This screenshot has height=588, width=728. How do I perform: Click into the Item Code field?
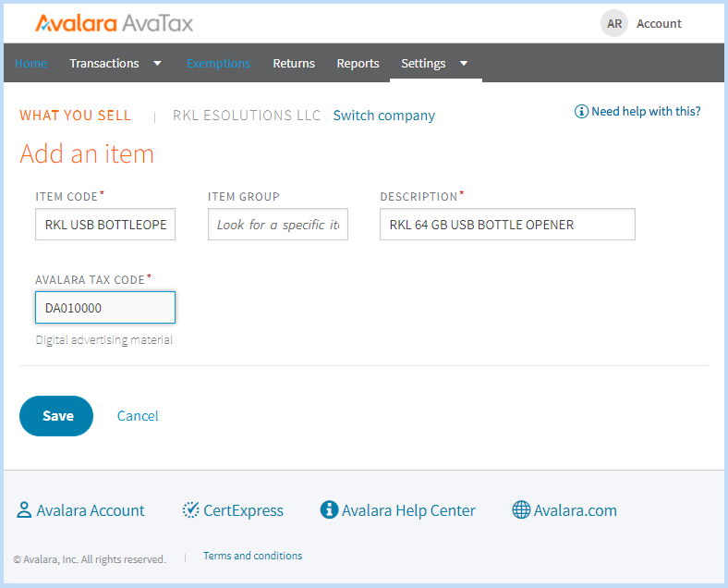pos(105,225)
